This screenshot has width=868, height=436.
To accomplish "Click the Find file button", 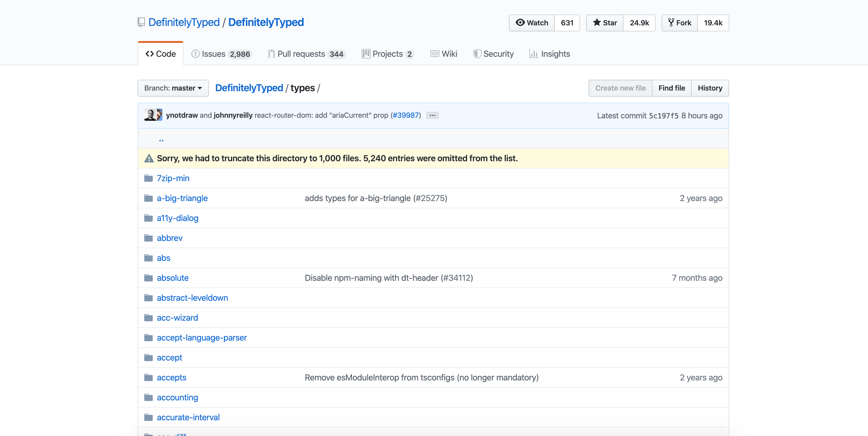I will coord(672,88).
